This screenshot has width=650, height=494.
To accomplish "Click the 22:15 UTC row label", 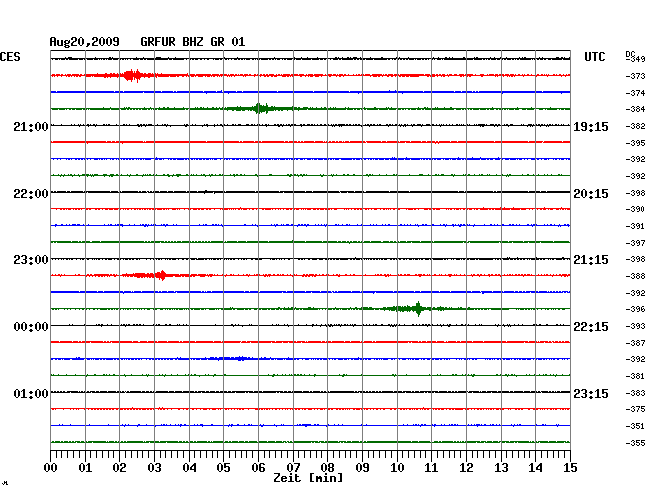I will (x=591, y=327).
